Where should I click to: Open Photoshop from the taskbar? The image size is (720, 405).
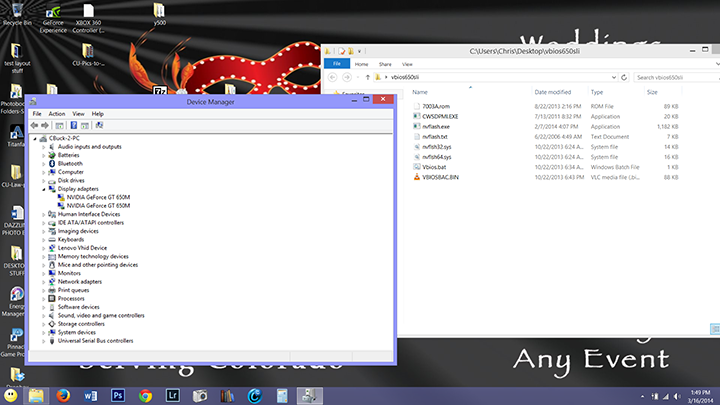118,395
